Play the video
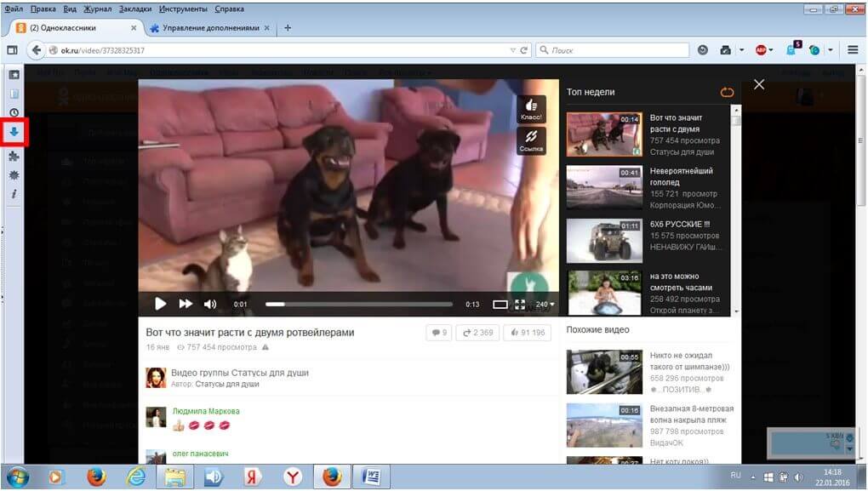Screen dimensions: 868x491 click(x=160, y=304)
